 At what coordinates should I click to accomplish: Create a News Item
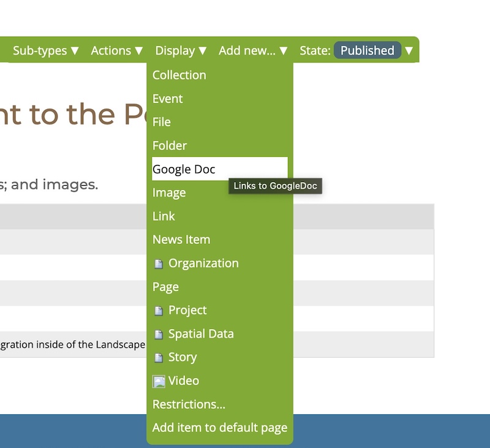pos(181,239)
